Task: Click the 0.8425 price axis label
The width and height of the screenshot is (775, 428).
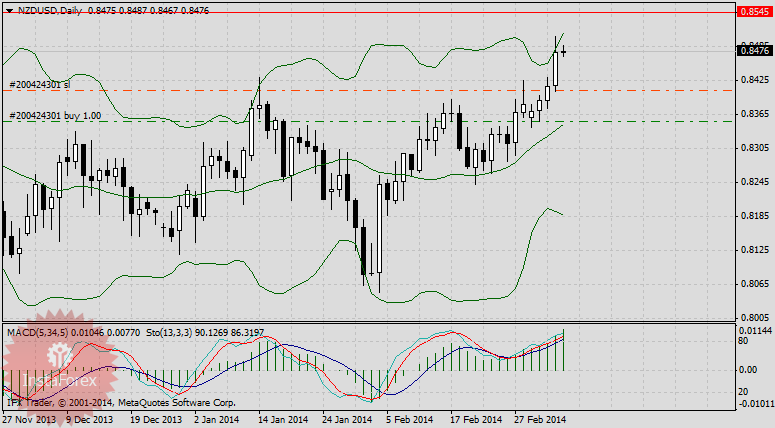Action: (753, 80)
